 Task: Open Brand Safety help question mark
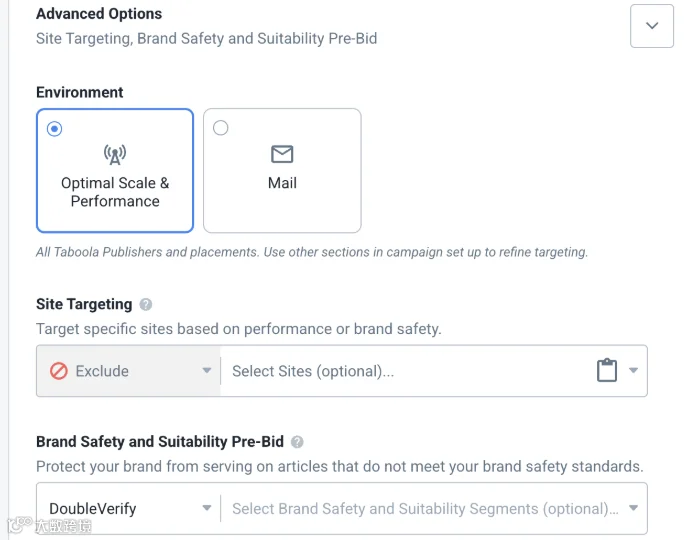pos(297,442)
